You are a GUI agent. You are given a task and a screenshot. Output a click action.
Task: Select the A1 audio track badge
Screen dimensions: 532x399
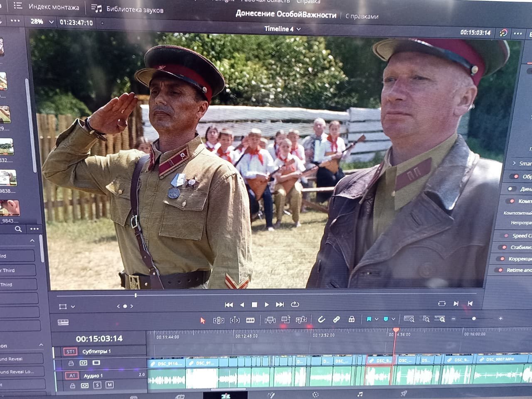tap(71, 375)
